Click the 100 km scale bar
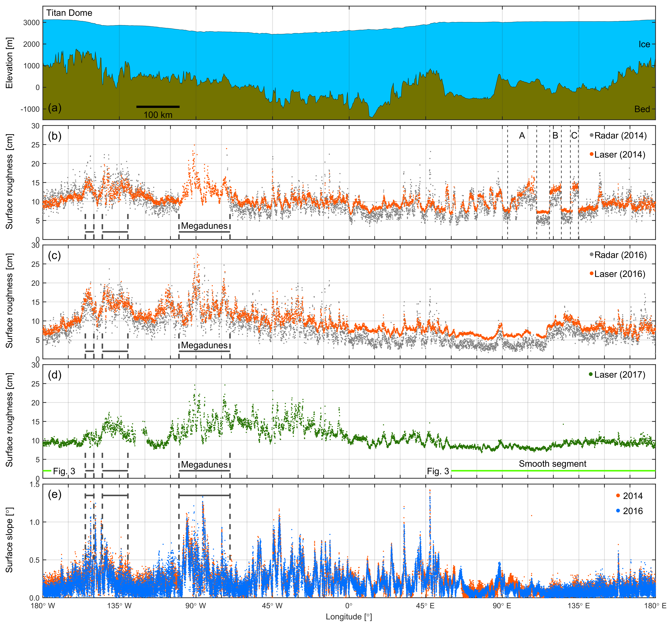The image size is (672, 627). [158, 107]
